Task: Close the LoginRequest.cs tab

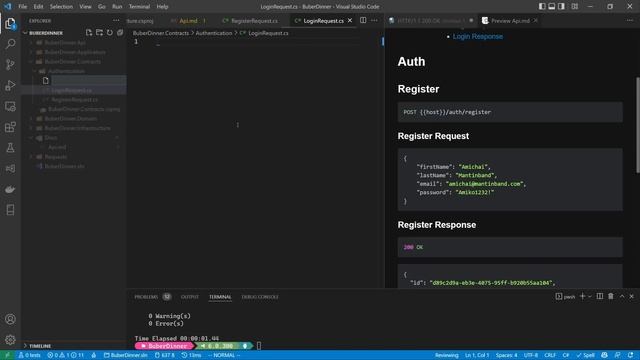Action: 350,20
